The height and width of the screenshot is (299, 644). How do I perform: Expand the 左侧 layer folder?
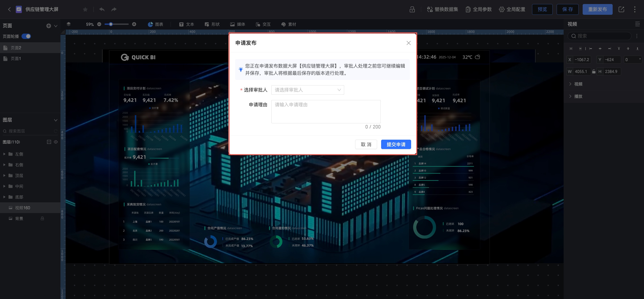(4, 154)
